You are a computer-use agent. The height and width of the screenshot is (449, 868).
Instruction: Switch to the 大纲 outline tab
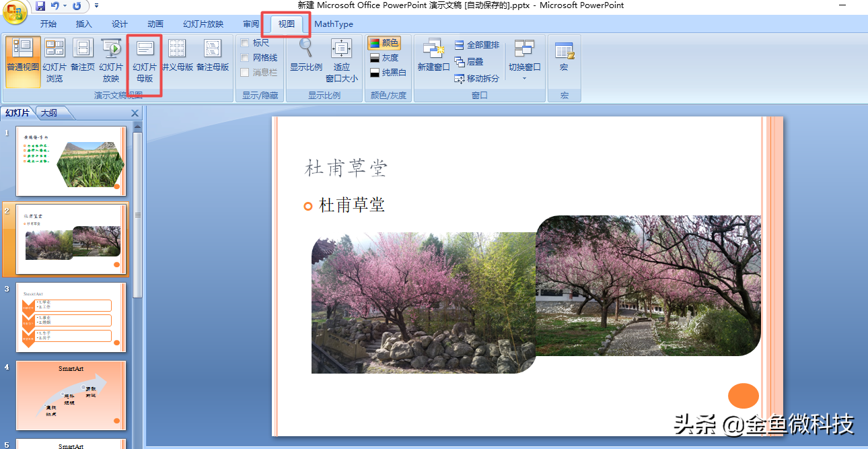click(x=49, y=113)
